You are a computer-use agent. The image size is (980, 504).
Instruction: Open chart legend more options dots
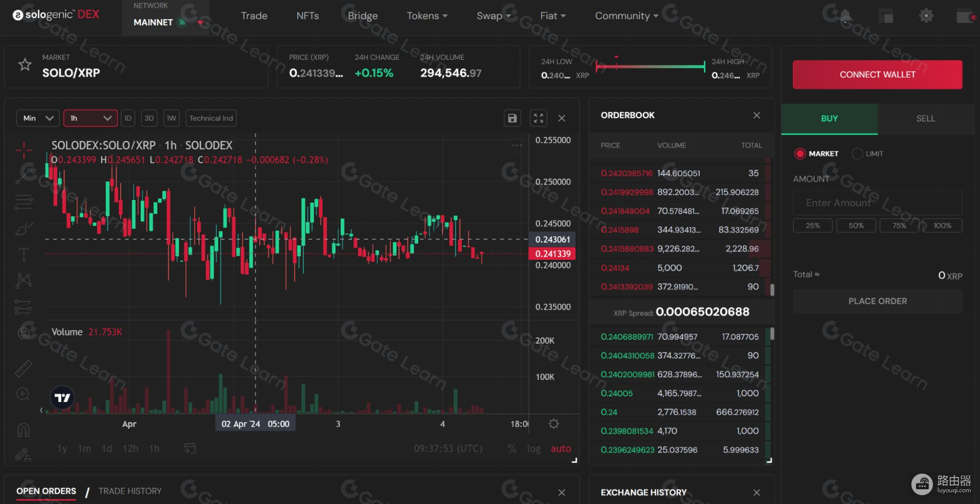[517, 146]
